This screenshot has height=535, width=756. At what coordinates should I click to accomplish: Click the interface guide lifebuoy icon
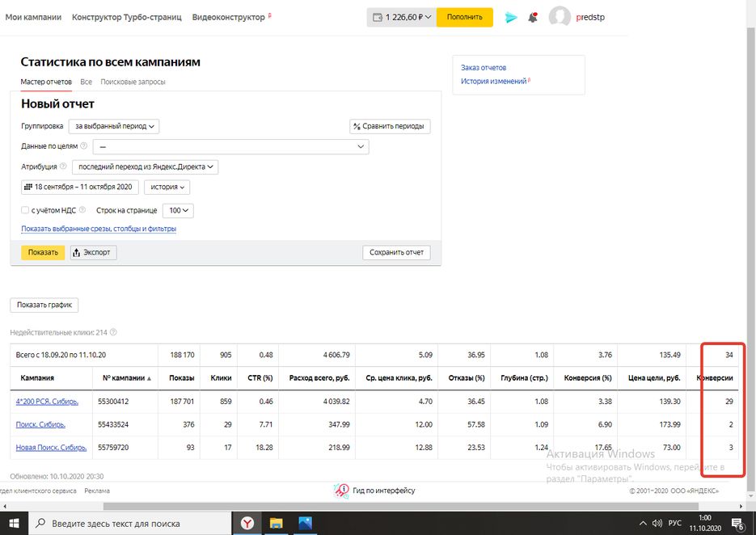click(x=341, y=491)
